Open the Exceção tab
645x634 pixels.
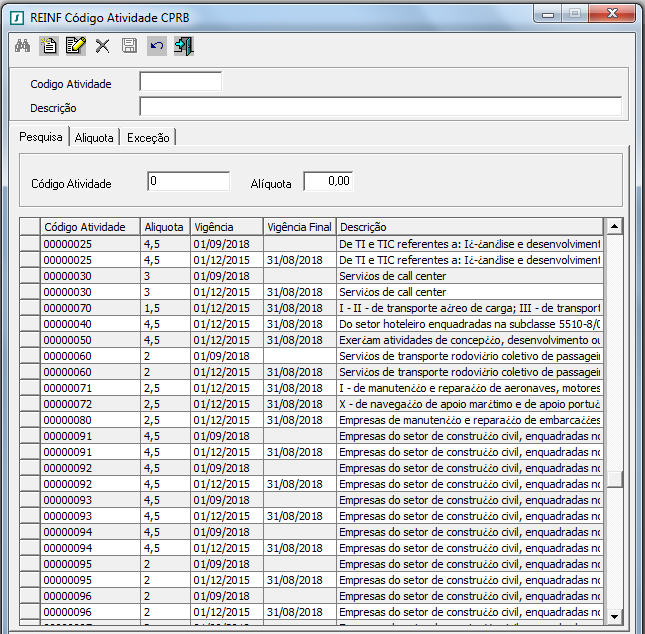click(148, 138)
